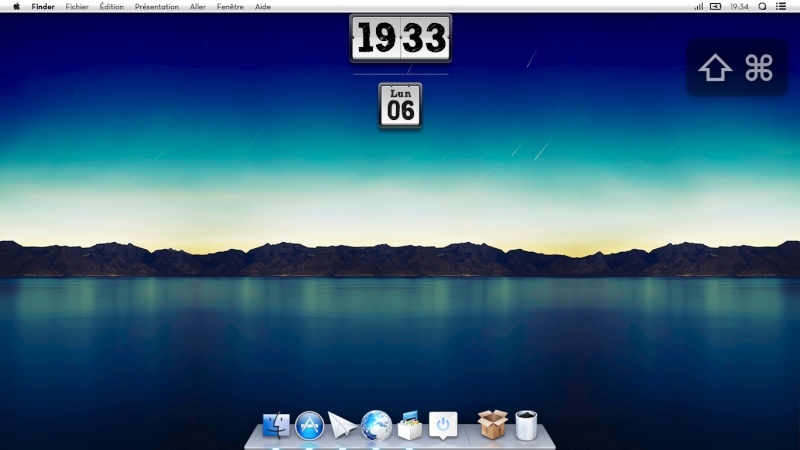800x450 pixels.
Task: Click the Lun 06 date widget
Action: click(400, 105)
